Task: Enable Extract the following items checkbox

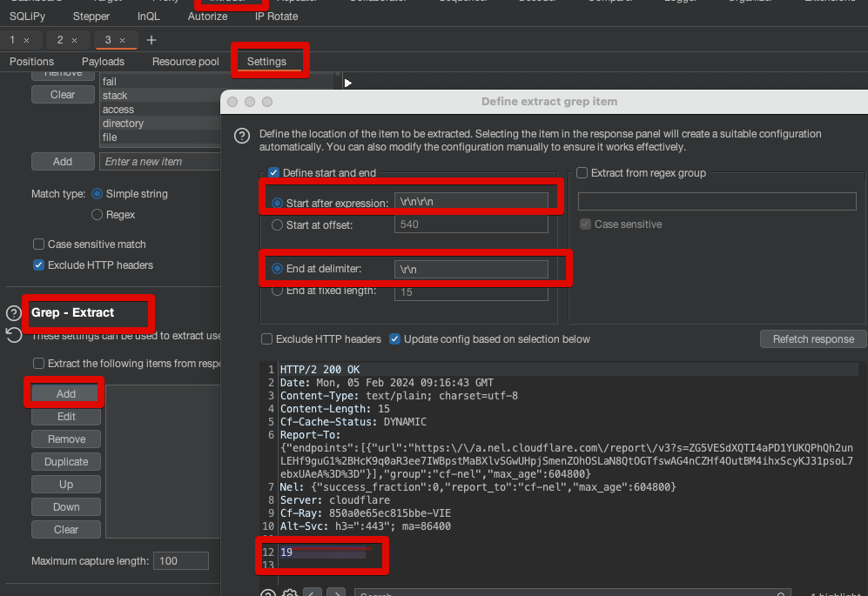Action: [x=39, y=363]
